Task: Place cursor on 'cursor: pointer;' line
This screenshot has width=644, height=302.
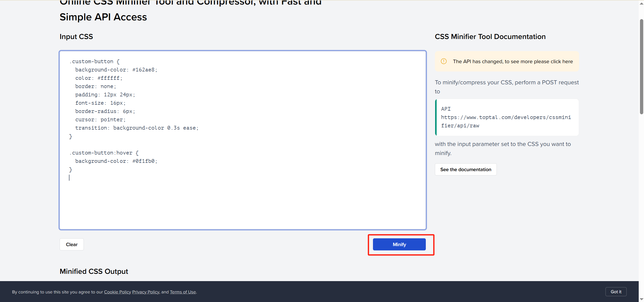Action: pos(100,120)
